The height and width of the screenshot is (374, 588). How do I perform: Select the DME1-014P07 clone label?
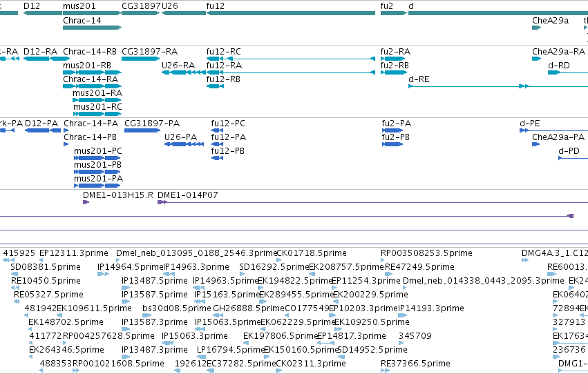pos(187,195)
